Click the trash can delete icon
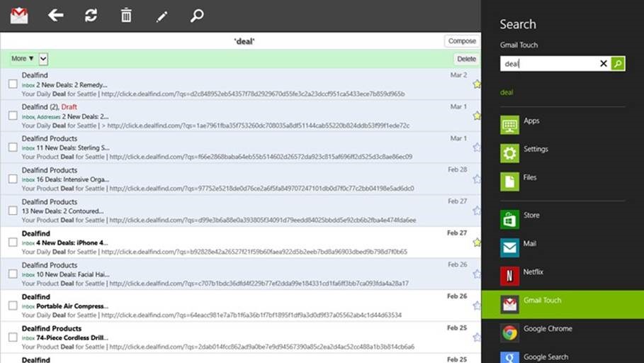The width and height of the screenshot is (644, 363). [x=126, y=15]
